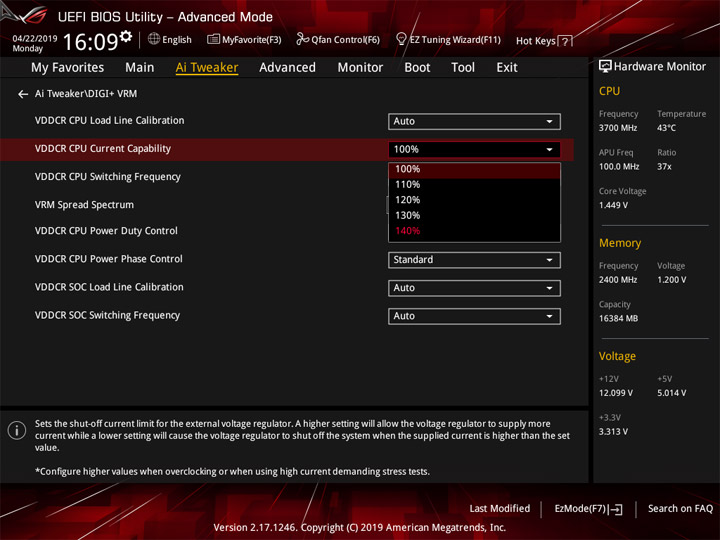Click +12V reading 12.099 V
This screenshot has width=720, height=540.
click(616, 393)
